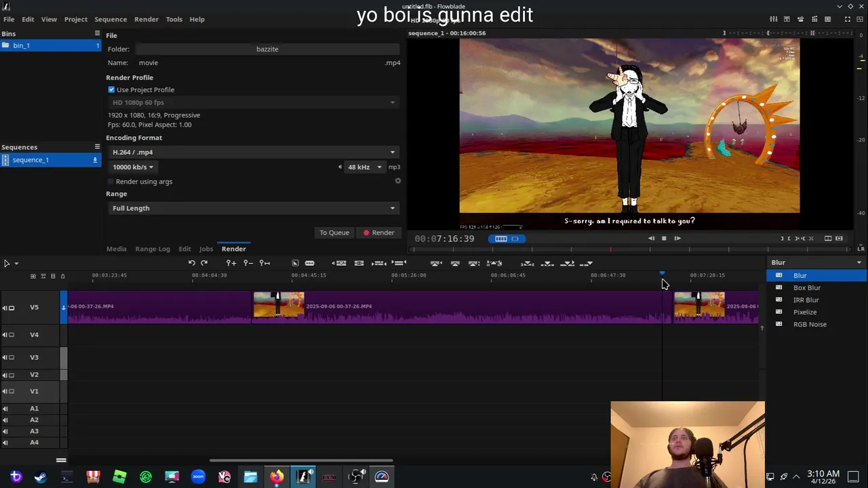
Task: Open the 10000 kb/s bitrate dropdown
Action: [133, 167]
